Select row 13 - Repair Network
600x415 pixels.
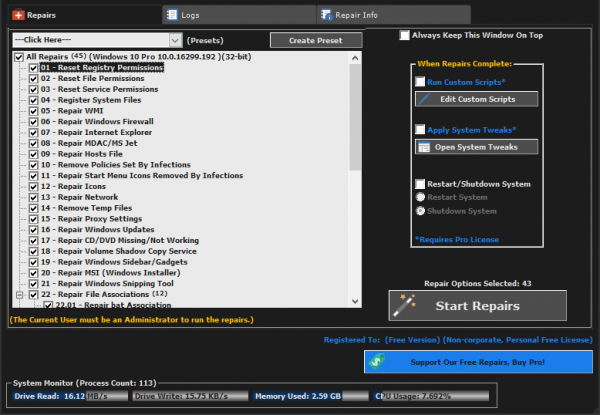[80, 197]
